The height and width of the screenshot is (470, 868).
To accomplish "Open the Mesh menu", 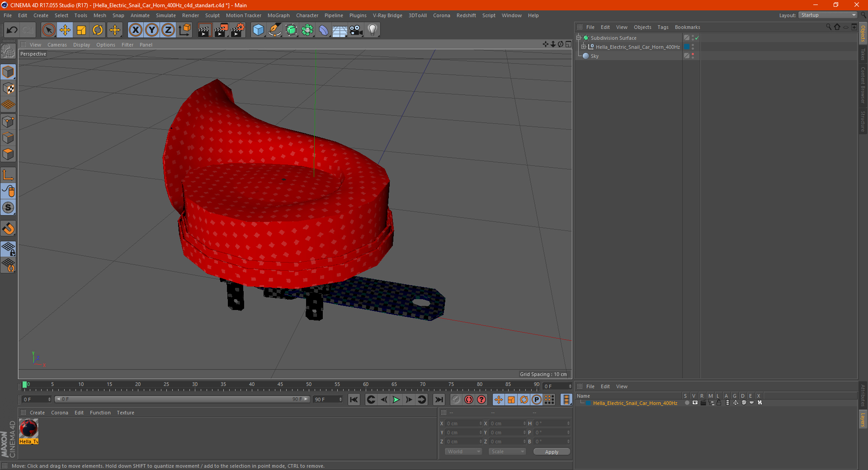I will pyautogui.click(x=99, y=15).
